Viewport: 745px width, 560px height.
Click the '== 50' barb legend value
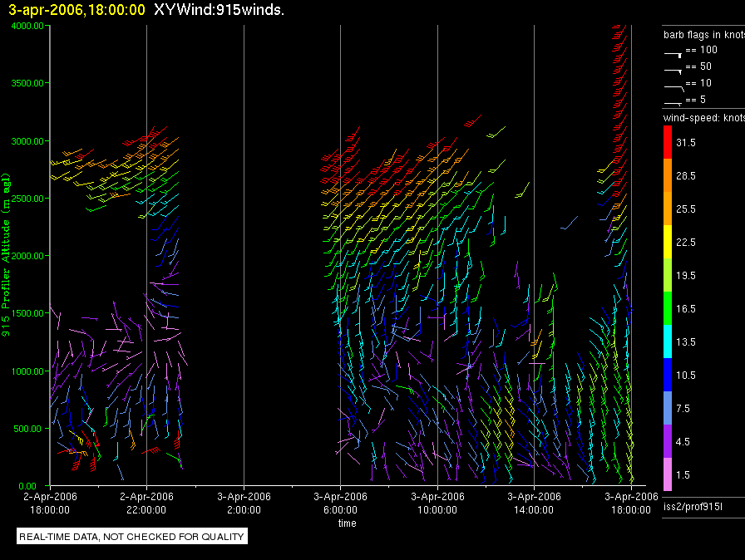[x=698, y=66]
